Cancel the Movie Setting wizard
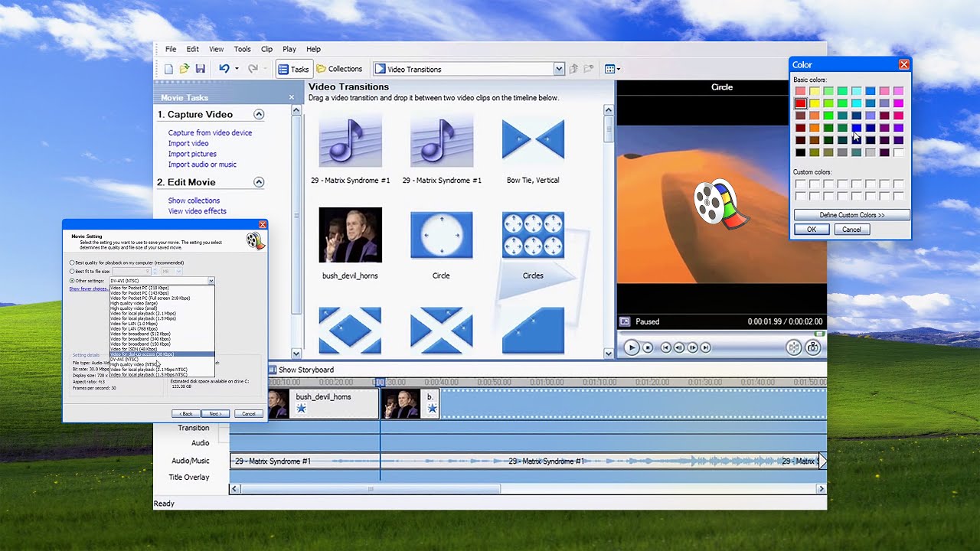Viewport: 980px width, 551px height. click(x=249, y=413)
